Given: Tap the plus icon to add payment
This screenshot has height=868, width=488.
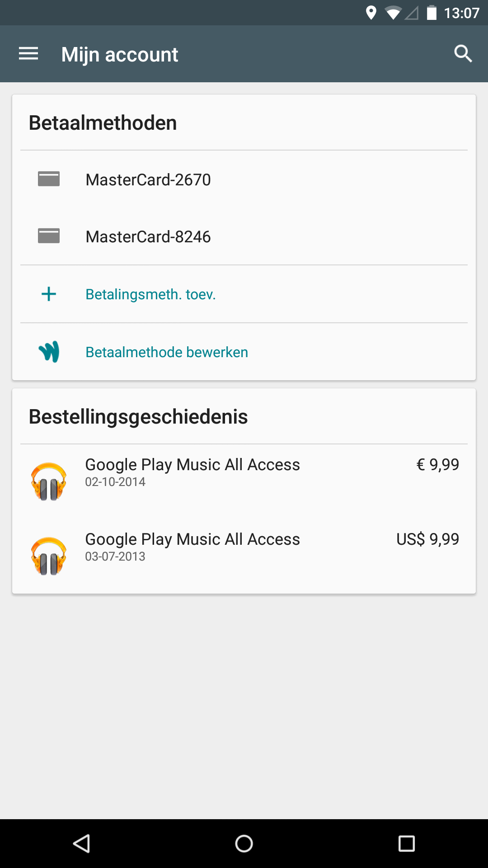Looking at the screenshot, I should [x=49, y=294].
